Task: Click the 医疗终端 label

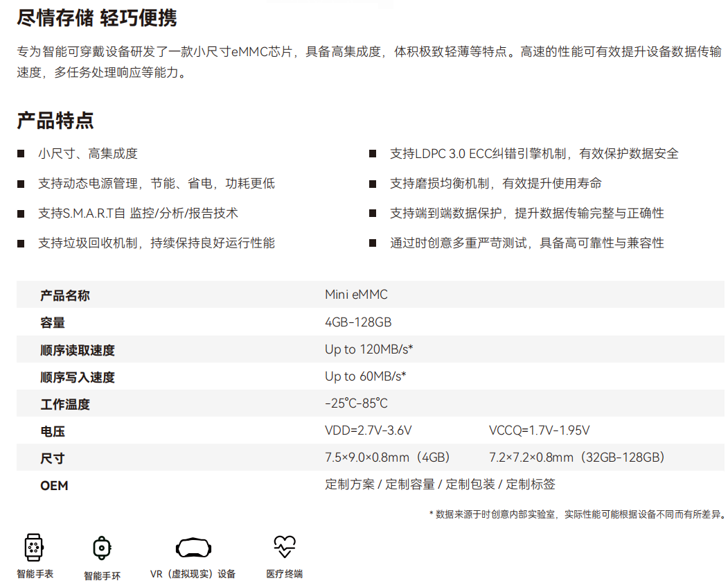Action: coord(284,574)
